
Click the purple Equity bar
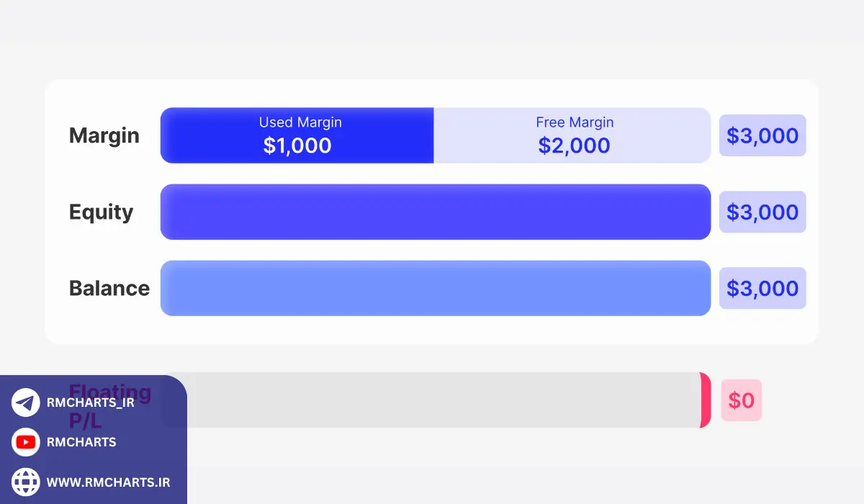435,212
